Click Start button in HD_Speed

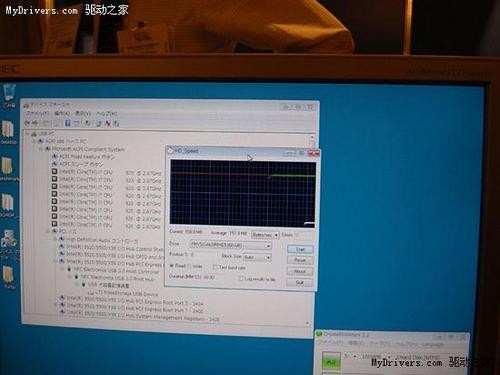pos(300,249)
